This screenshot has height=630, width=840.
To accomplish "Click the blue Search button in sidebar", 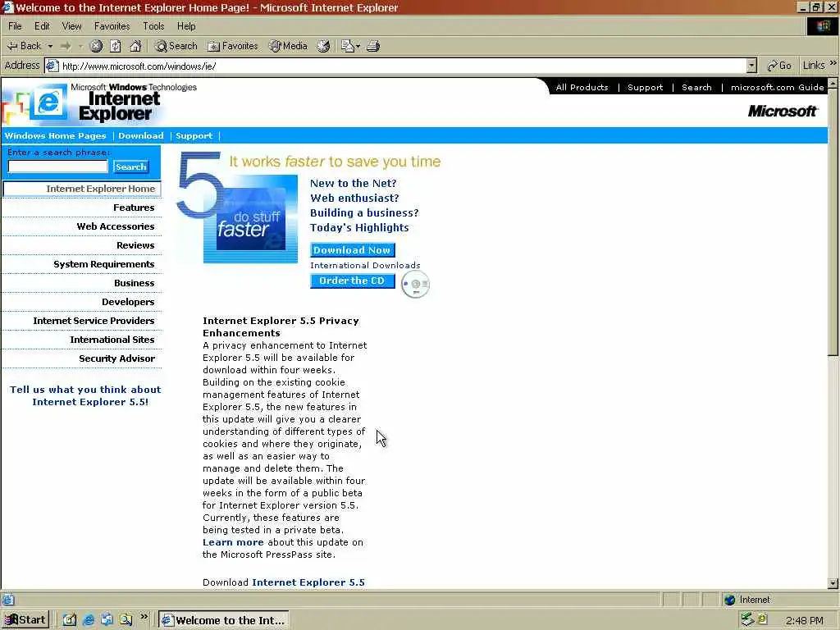I will 130,167.
